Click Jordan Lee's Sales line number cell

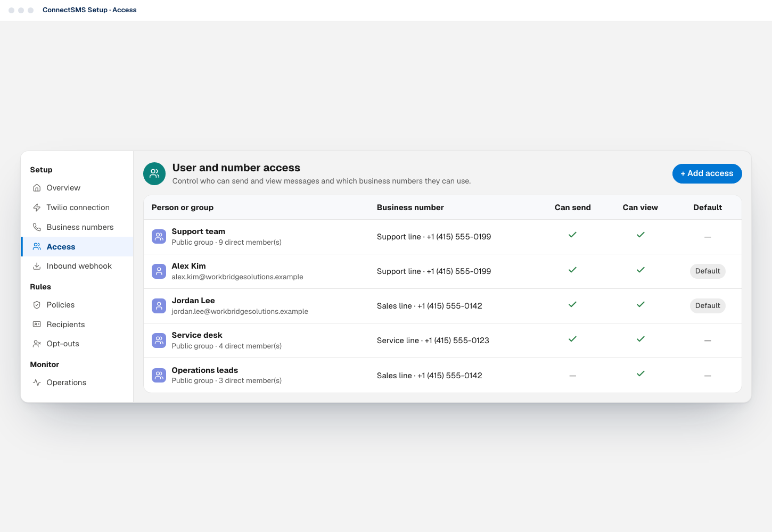[430, 306]
